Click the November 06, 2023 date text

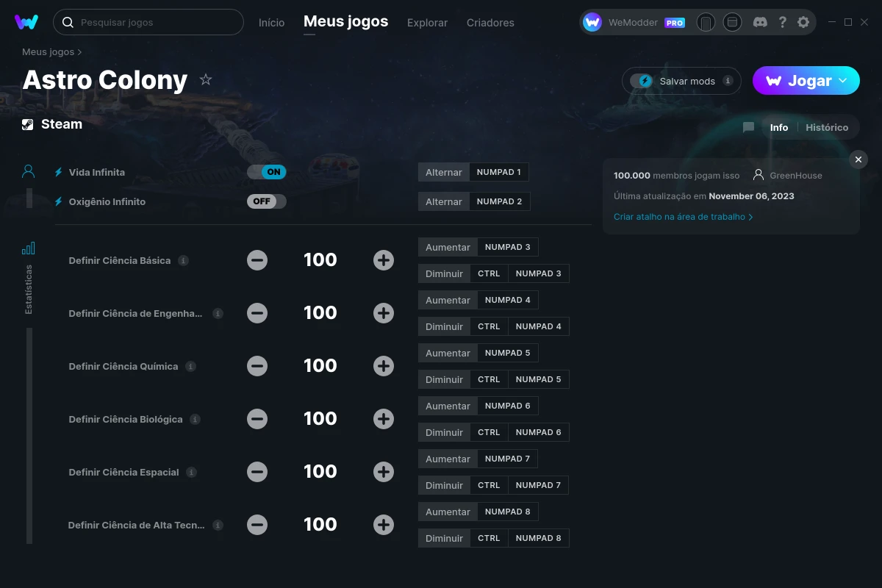point(751,196)
